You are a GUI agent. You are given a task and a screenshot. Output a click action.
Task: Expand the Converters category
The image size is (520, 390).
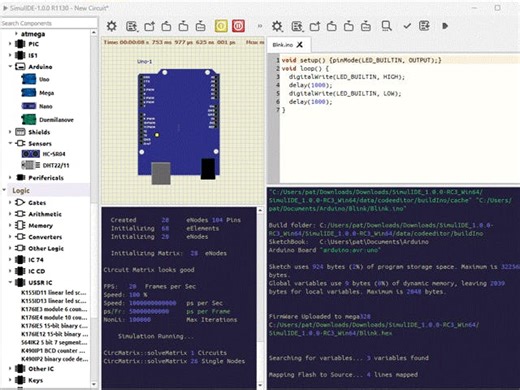pyautogui.click(x=10, y=237)
